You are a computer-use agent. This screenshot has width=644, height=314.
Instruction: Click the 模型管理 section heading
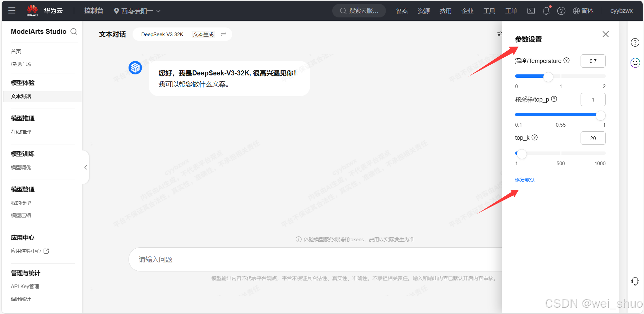[x=22, y=189]
